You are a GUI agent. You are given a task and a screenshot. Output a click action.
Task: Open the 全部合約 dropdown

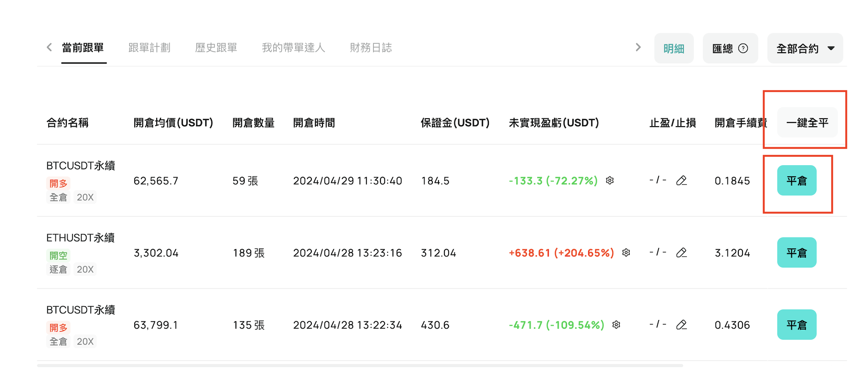pyautogui.click(x=805, y=49)
